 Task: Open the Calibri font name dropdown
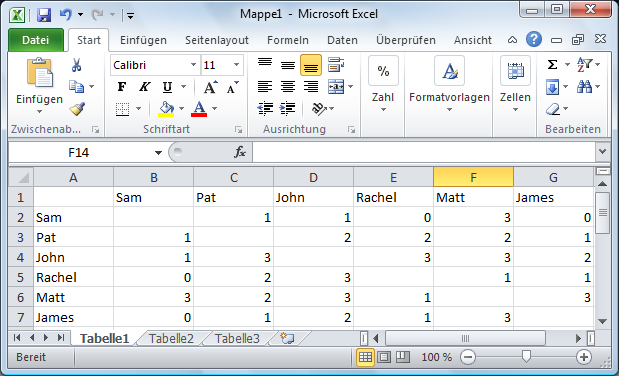tap(193, 65)
